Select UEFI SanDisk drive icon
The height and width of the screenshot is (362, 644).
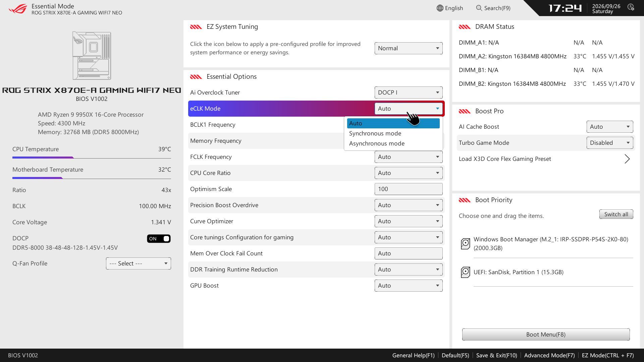pyautogui.click(x=465, y=272)
